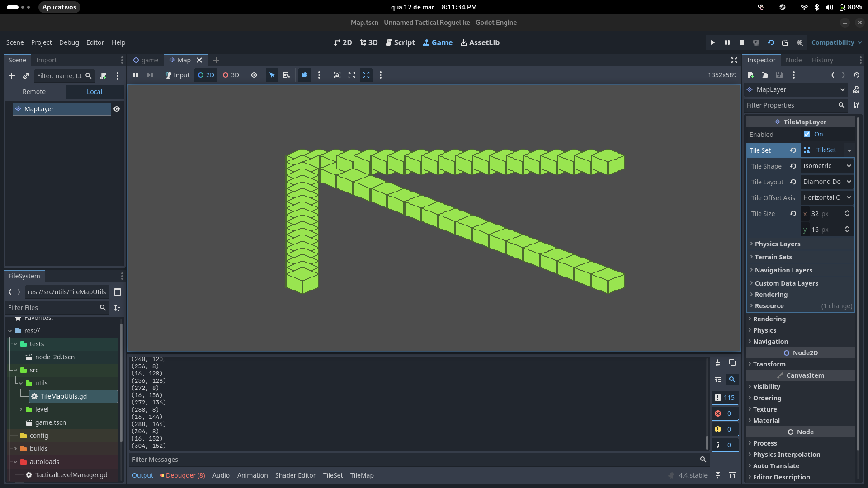
Task: Switch to the Remote scene tree
Action: tap(34, 92)
